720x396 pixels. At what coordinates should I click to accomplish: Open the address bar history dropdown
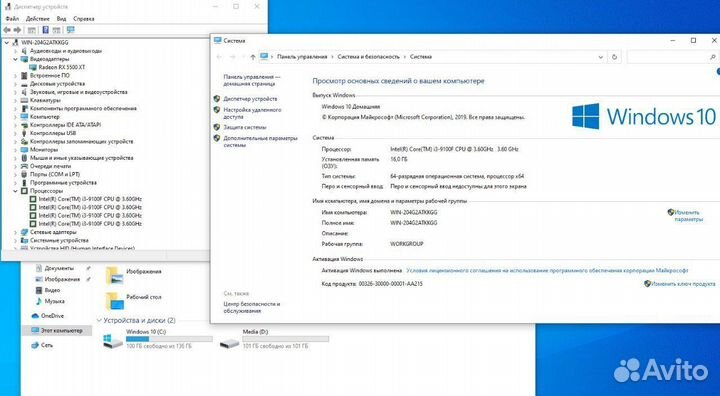click(600, 57)
